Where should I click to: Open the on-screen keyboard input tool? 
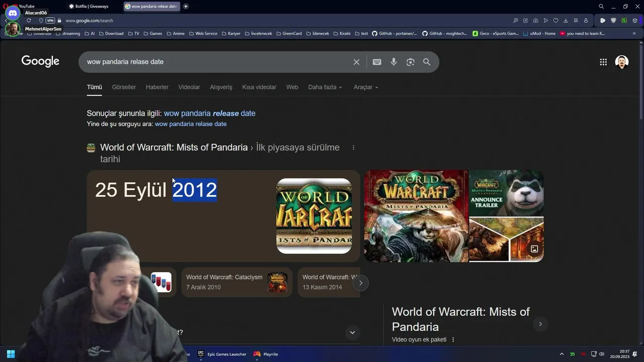[x=377, y=62]
